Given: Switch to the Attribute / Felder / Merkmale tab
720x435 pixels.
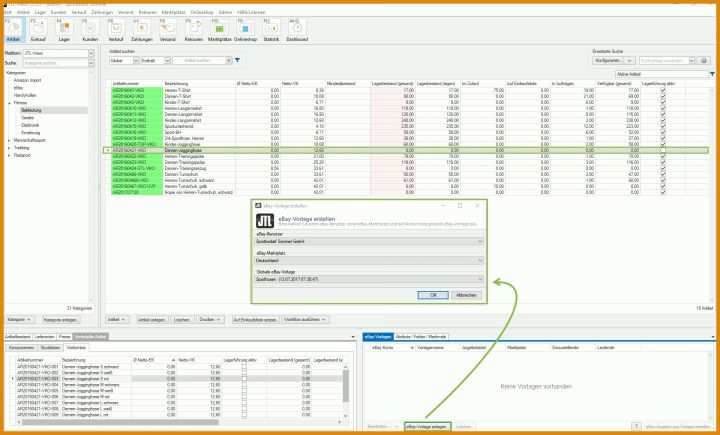Looking at the screenshot, I should 421,337.
